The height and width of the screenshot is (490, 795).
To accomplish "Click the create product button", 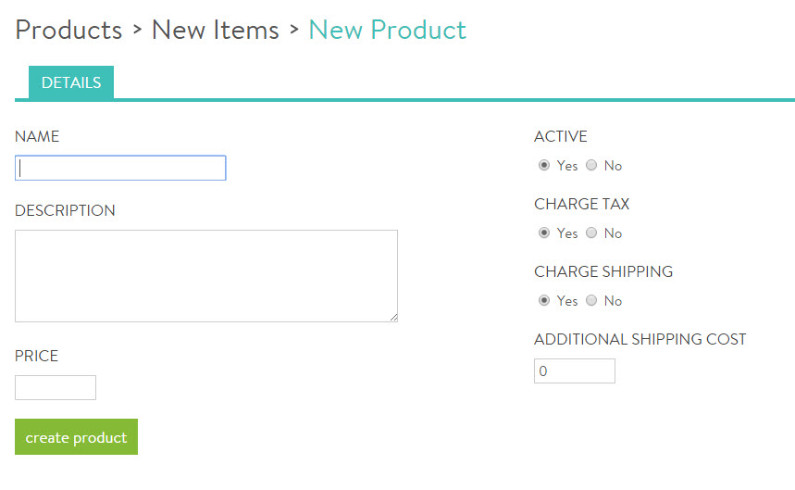I will (x=77, y=437).
